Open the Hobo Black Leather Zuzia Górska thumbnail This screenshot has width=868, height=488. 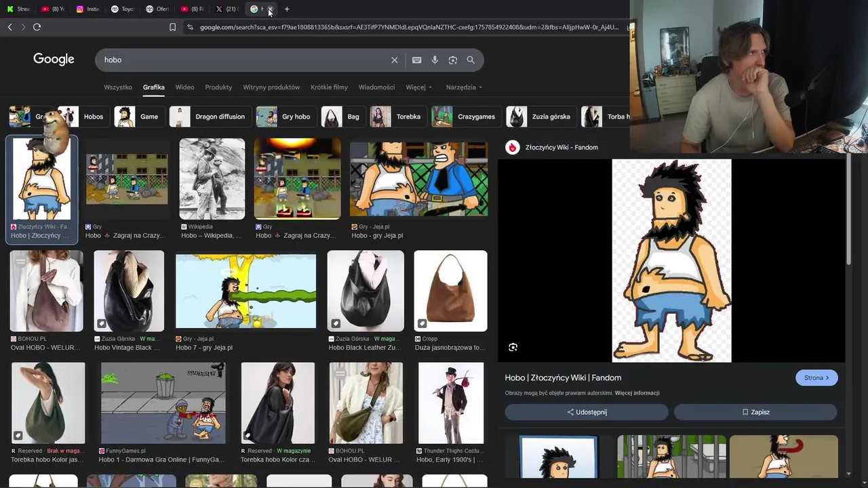(366, 291)
